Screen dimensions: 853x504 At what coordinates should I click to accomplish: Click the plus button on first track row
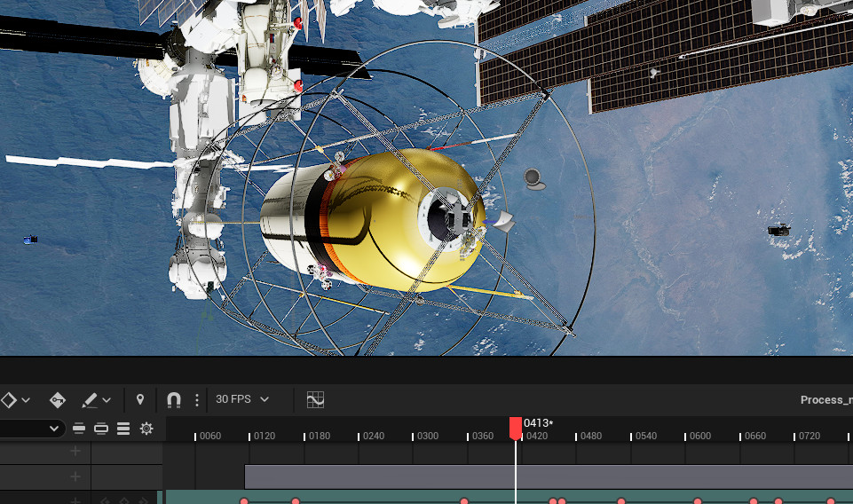pos(75,452)
